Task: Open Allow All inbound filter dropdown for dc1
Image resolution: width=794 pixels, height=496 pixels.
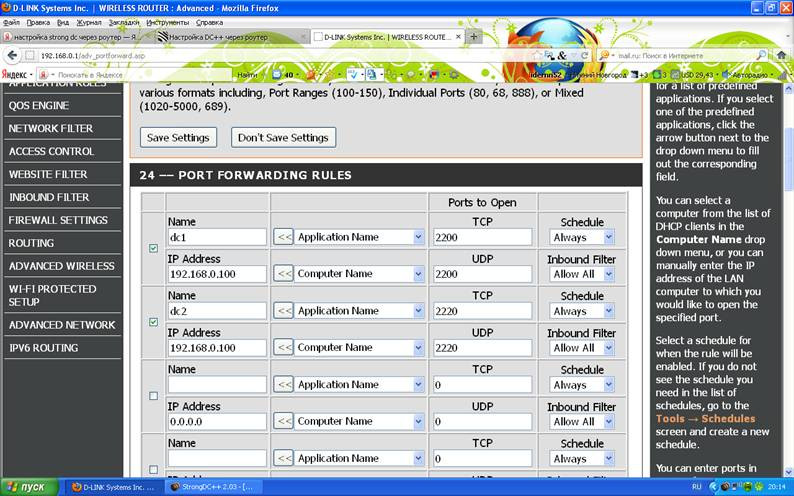Action: (582, 274)
